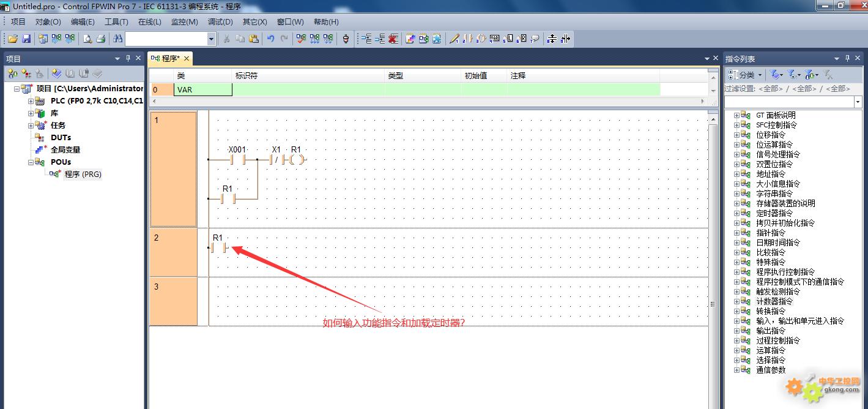Screen dimensions: 868x409
Task: Expand the 计数器指令 category
Action: pyautogui.click(x=736, y=301)
